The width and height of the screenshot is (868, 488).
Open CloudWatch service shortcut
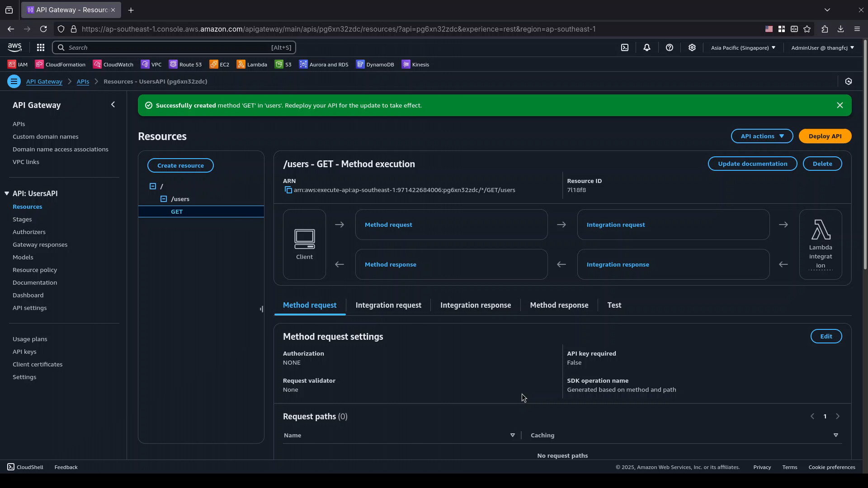tap(113, 65)
